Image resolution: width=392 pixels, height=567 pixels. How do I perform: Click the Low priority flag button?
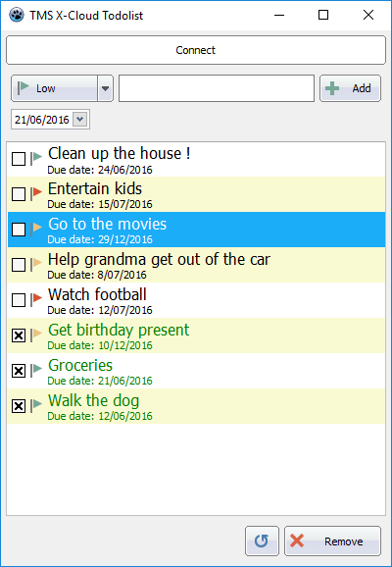(x=54, y=88)
